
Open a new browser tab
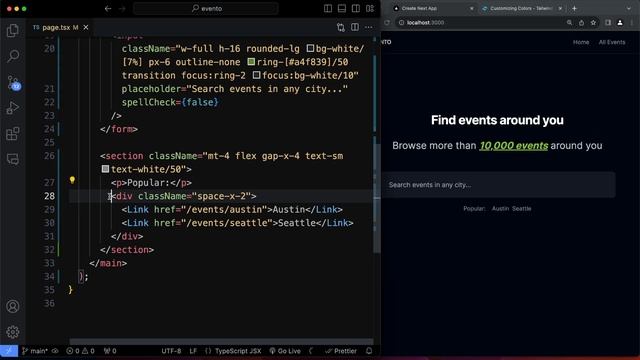(574, 9)
